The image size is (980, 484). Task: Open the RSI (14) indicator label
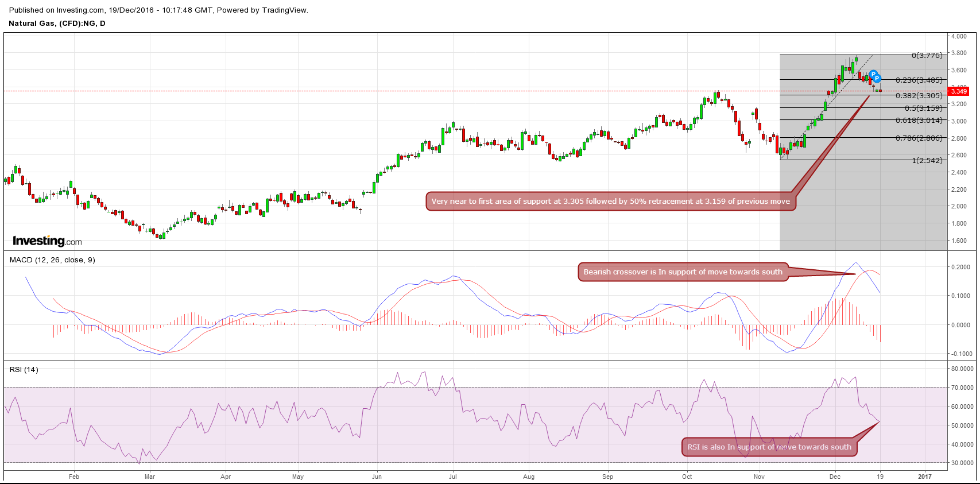point(24,370)
